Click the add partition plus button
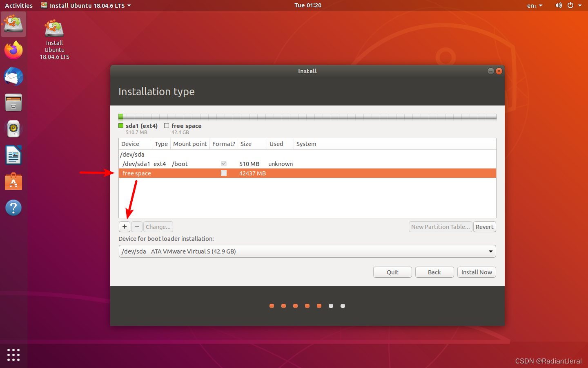This screenshot has height=368, width=588. (x=125, y=227)
